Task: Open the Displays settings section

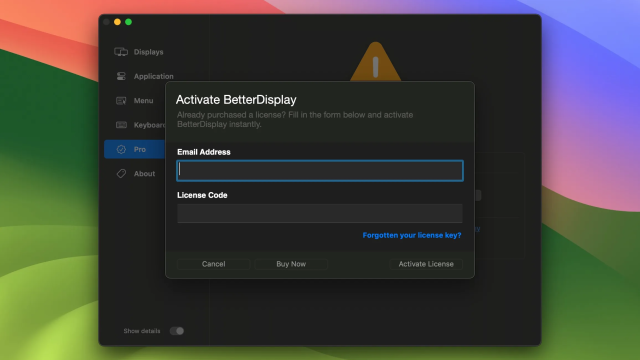Action: (149, 52)
